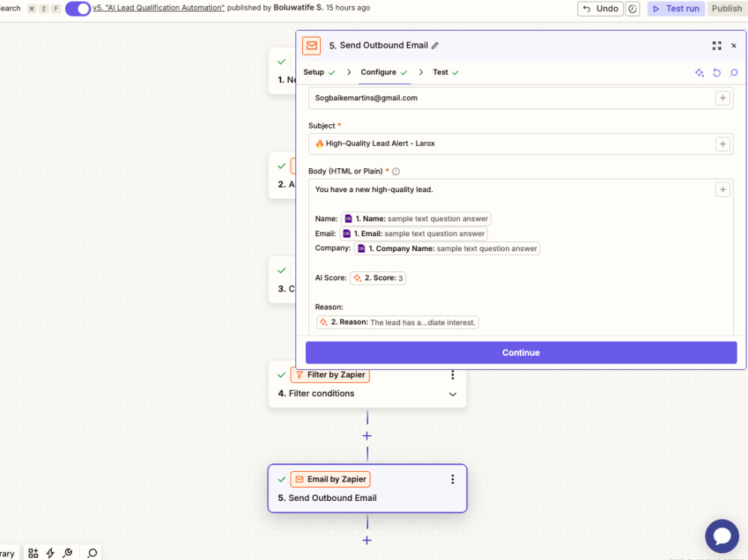This screenshot has height=560, width=748.
Task: Click the lightning bolt icon in bottom toolbar
Action: tap(50, 553)
